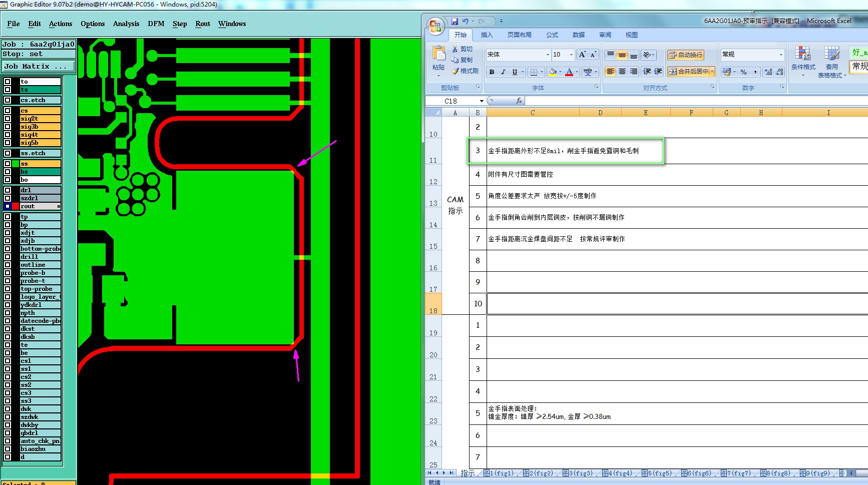Decrease font size with small A
Screen dimensions: 868x485
[x=593, y=55]
